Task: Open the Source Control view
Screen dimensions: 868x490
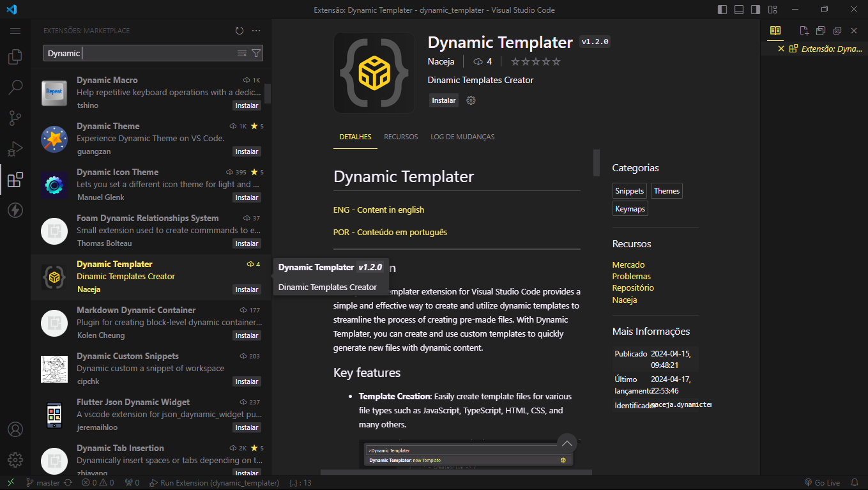Action: point(15,118)
